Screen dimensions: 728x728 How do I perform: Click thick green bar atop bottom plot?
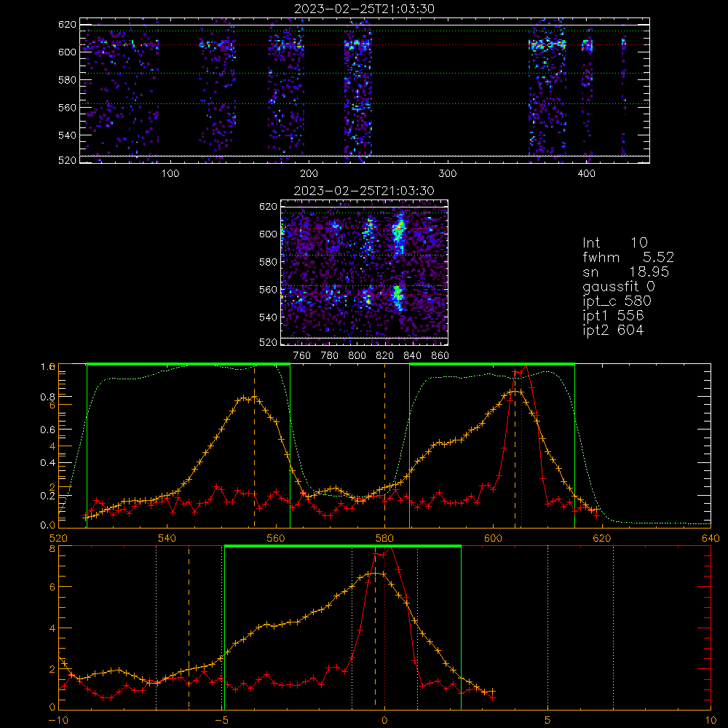tap(343, 546)
